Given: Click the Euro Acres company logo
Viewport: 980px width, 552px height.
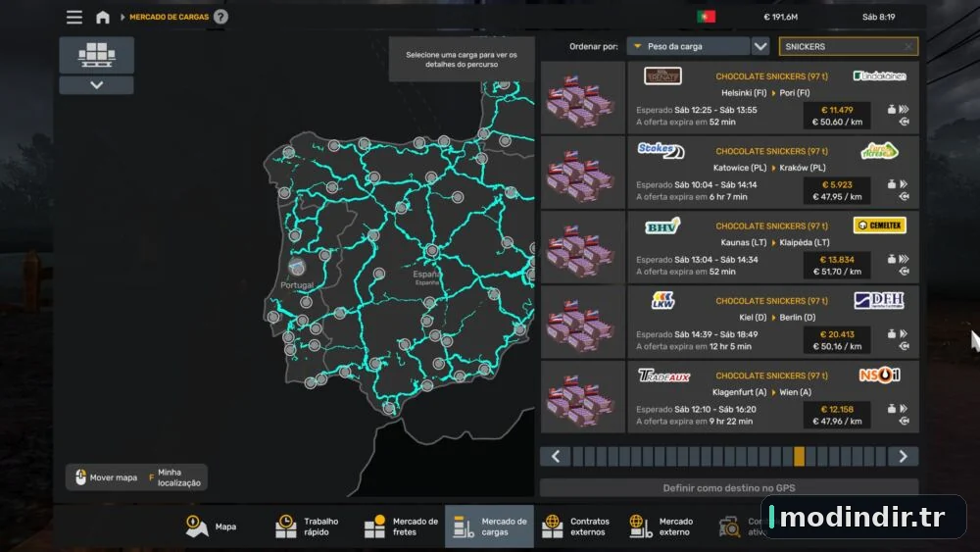Looking at the screenshot, I should coord(879,151).
